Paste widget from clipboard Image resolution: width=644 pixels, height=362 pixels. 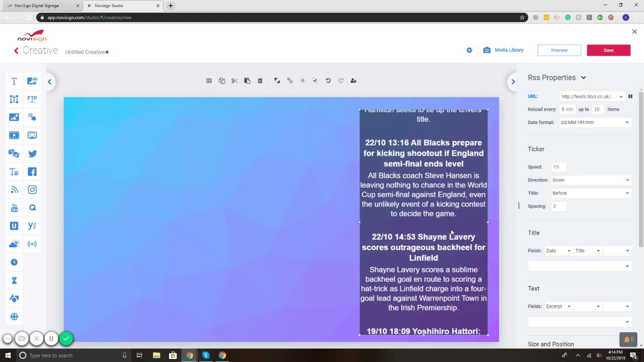pyautogui.click(x=247, y=80)
